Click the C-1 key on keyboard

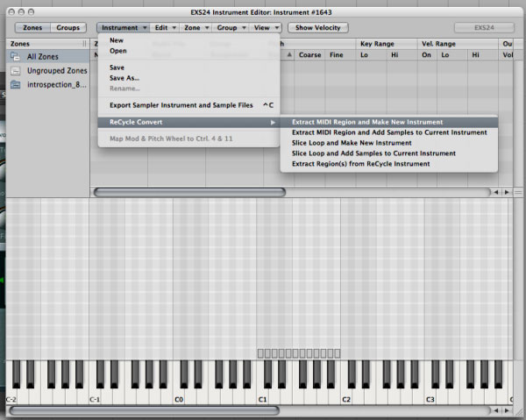[95, 395]
